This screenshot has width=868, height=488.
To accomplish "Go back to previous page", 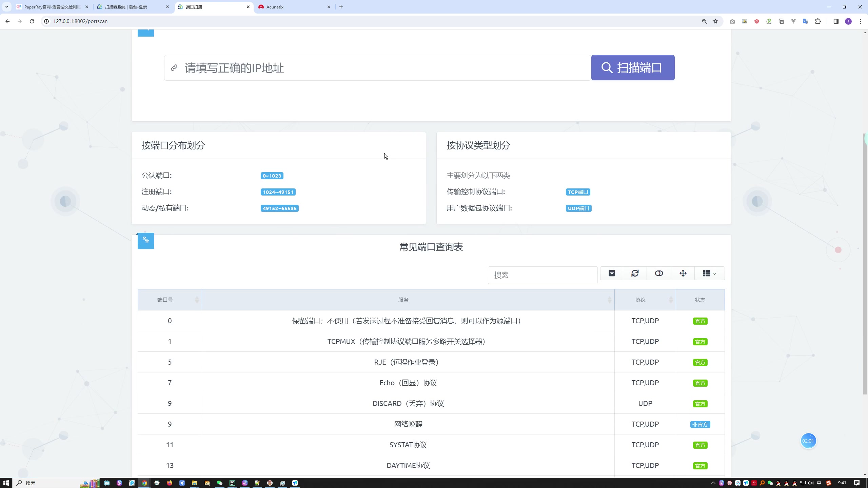I will tap(7, 21).
